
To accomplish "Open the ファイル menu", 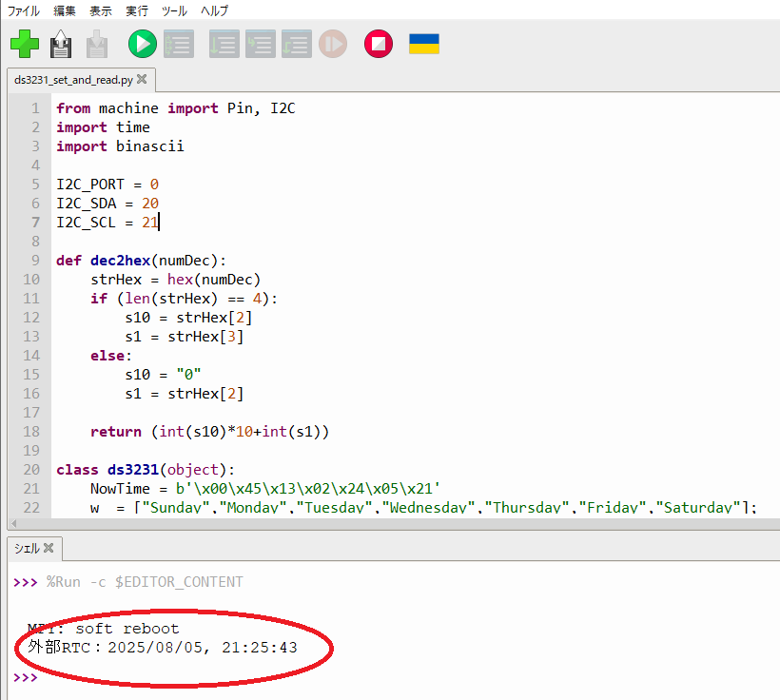I will [24, 11].
